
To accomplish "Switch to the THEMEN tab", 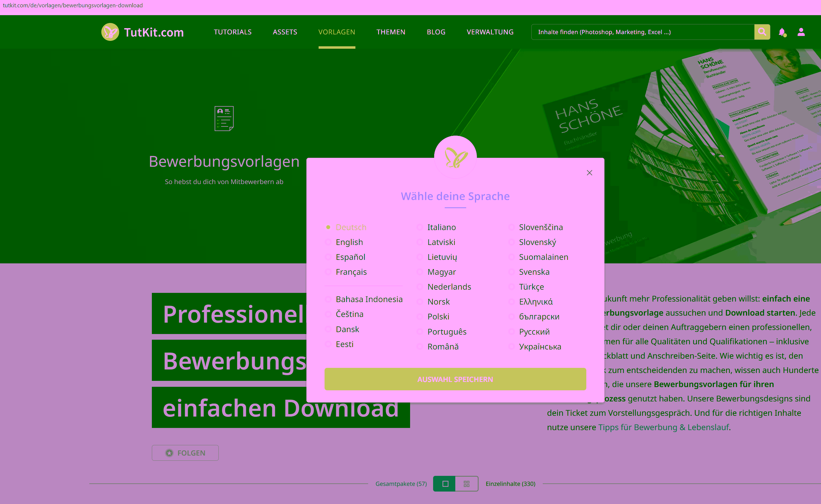I will click(391, 32).
